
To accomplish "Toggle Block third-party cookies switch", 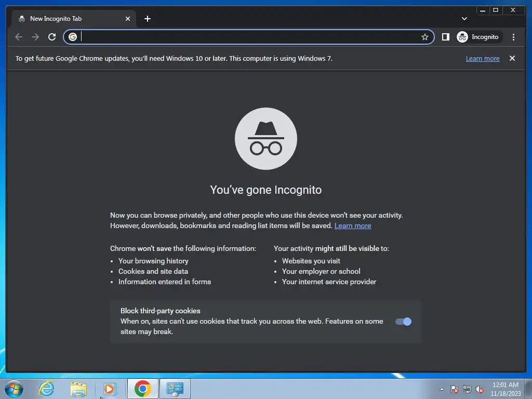I will click(403, 322).
